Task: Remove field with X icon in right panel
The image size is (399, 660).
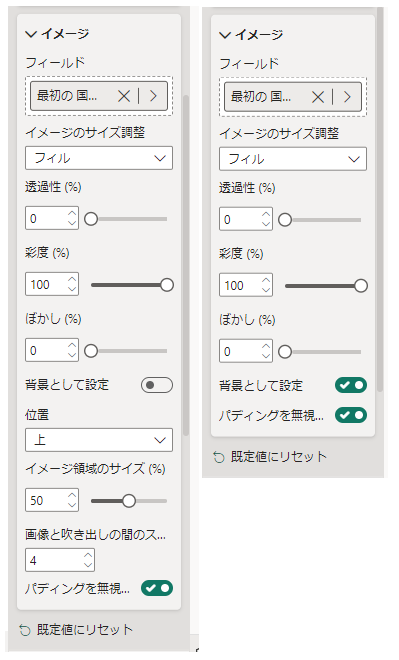Action: pyautogui.click(x=318, y=97)
